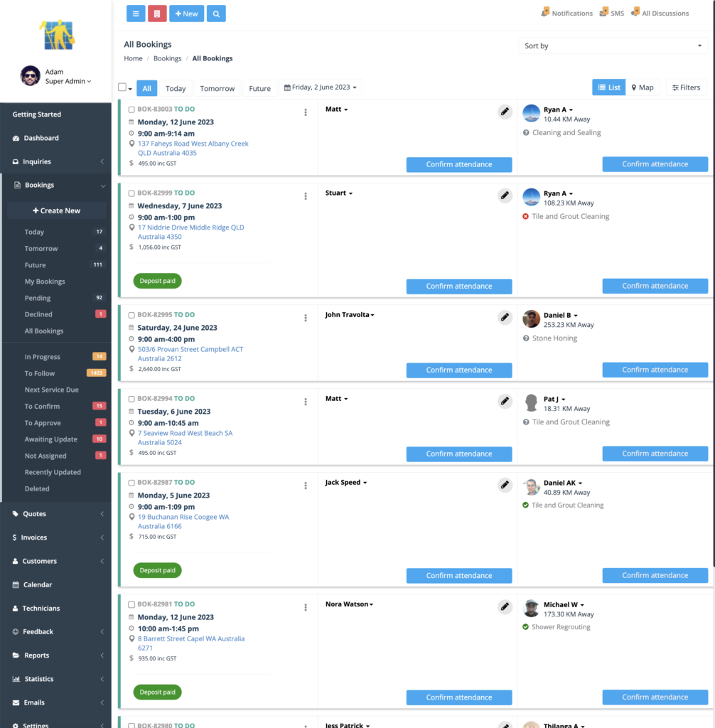Open the Calendar sidebar item

click(38, 584)
